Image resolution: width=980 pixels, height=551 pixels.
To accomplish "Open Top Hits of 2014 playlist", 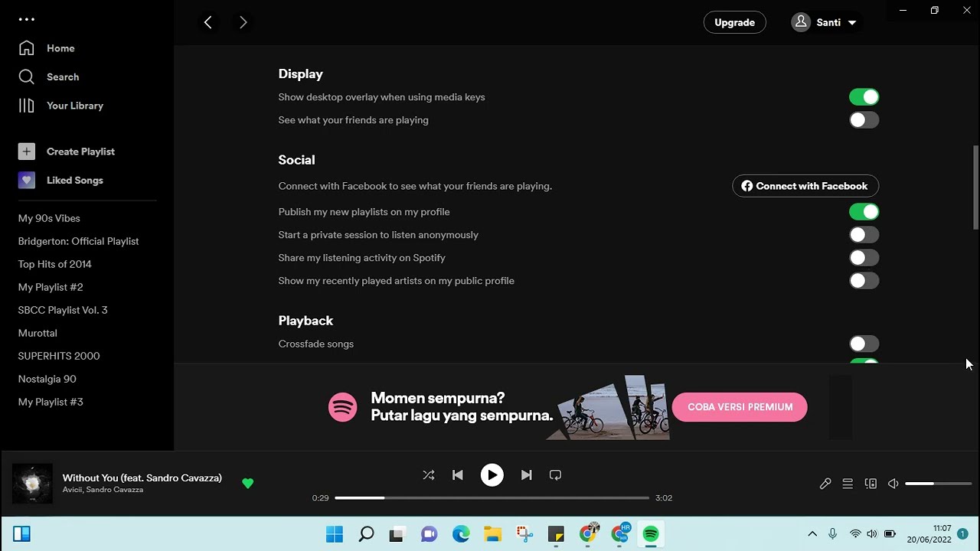I will tap(54, 264).
